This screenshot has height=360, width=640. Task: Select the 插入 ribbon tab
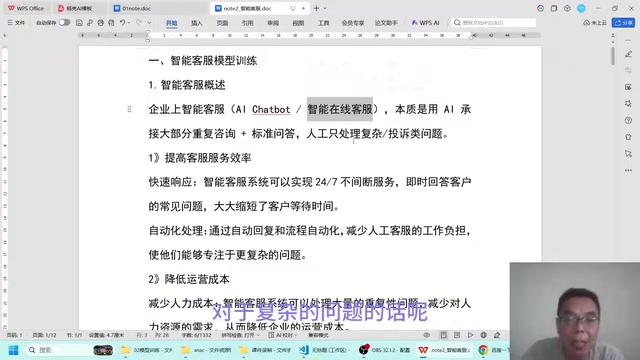197,23
